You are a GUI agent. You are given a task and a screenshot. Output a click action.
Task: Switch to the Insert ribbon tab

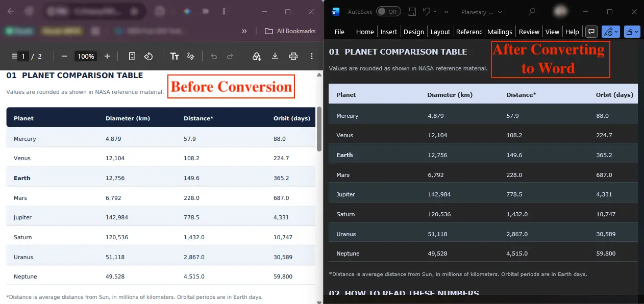[x=389, y=32]
